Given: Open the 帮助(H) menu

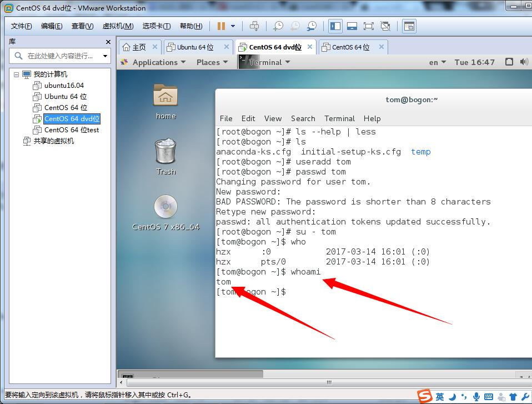Looking at the screenshot, I should [191, 26].
